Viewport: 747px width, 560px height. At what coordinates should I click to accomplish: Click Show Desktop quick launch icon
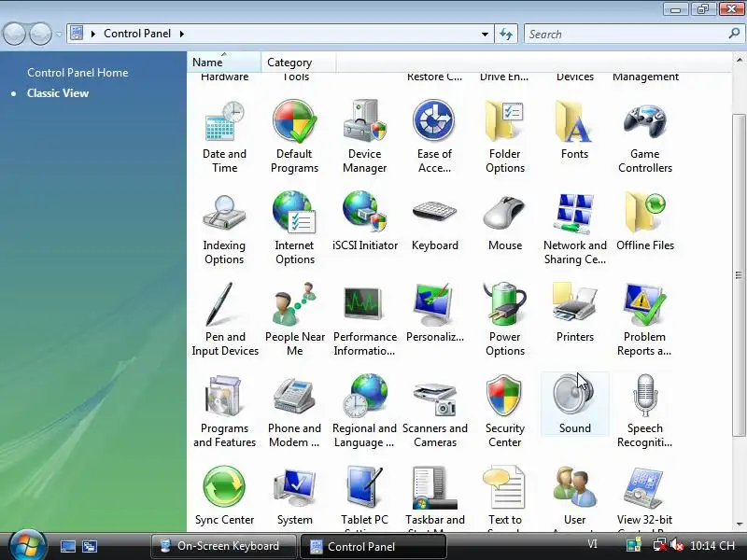pyautogui.click(x=67, y=546)
